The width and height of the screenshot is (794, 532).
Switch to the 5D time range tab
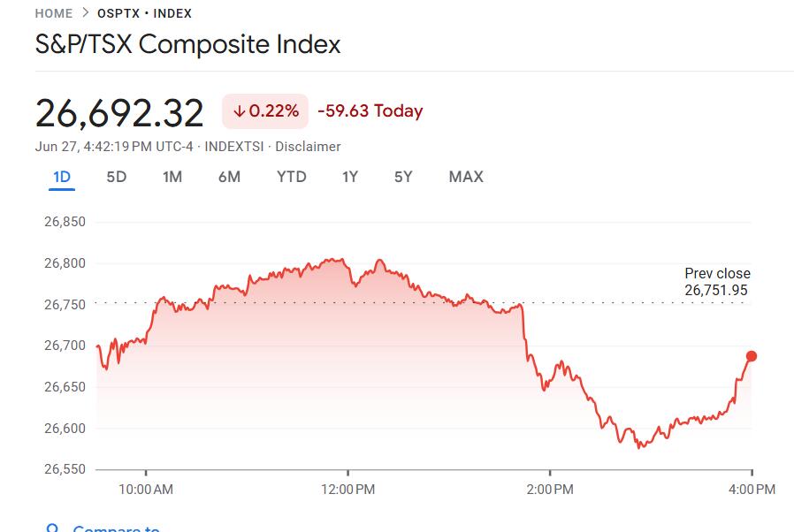[x=116, y=177]
